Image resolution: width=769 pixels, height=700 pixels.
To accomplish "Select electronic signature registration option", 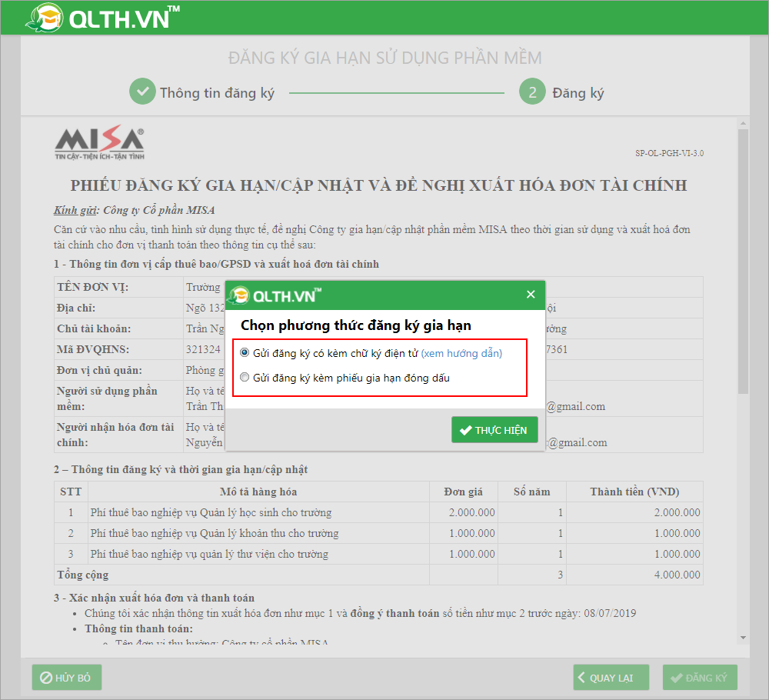I will pyautogui.click(x=245, y=353).
